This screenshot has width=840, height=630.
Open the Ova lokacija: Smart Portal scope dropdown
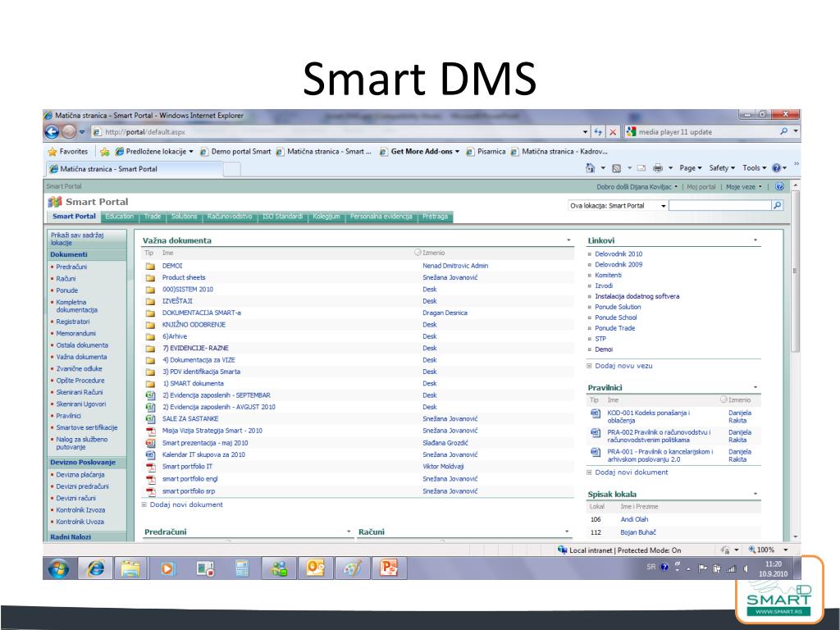click(663, 206)
